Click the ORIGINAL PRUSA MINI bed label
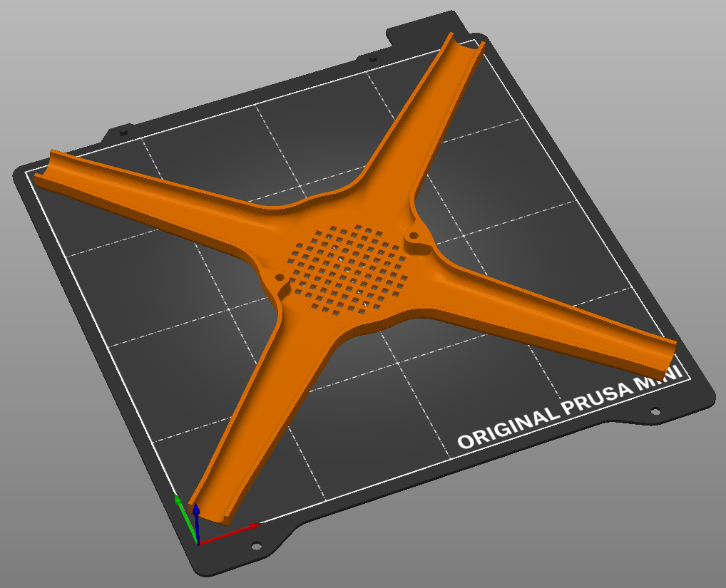 pyautogui.click(x=570, y=408)
